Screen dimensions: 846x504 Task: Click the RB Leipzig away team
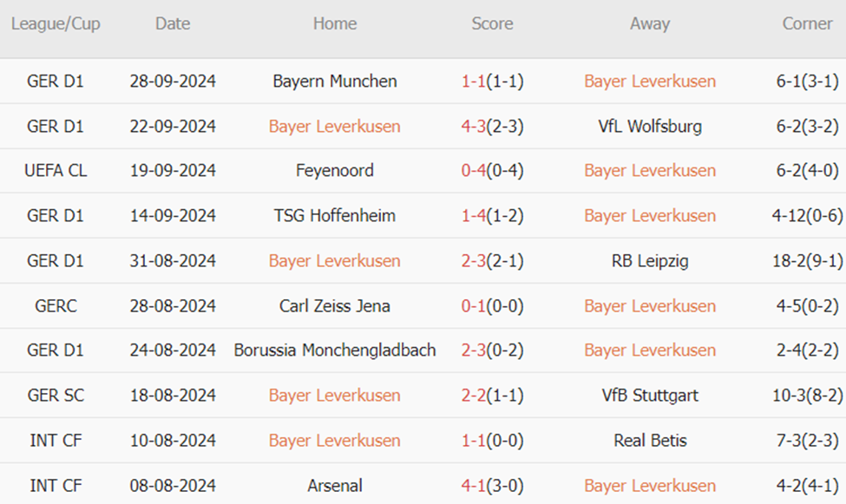click(650, 261)
